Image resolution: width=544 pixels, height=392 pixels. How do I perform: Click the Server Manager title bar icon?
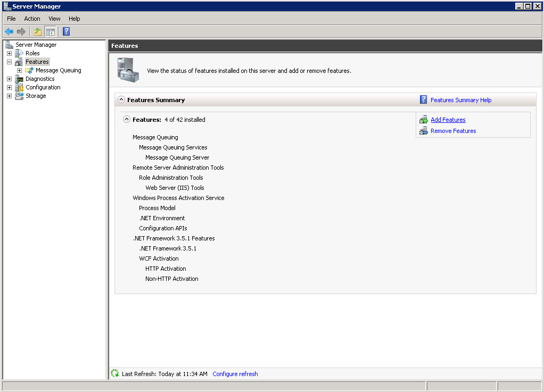click(x=7, y=6)
